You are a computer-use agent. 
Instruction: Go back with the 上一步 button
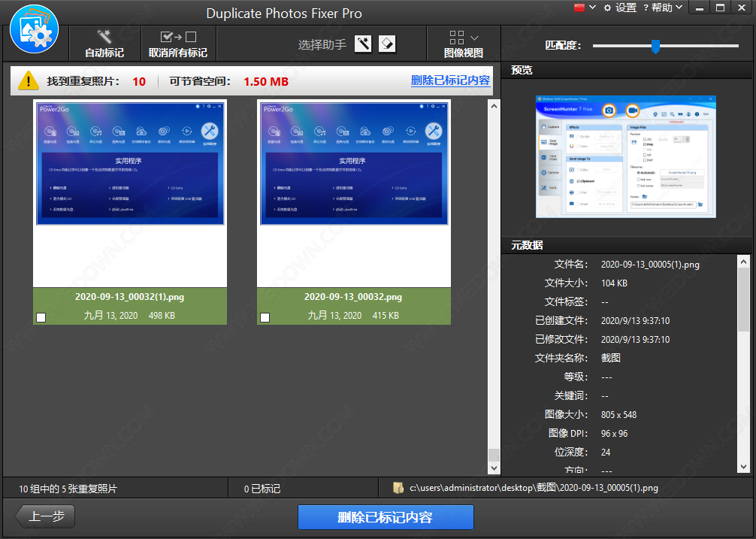coord(47,516)
